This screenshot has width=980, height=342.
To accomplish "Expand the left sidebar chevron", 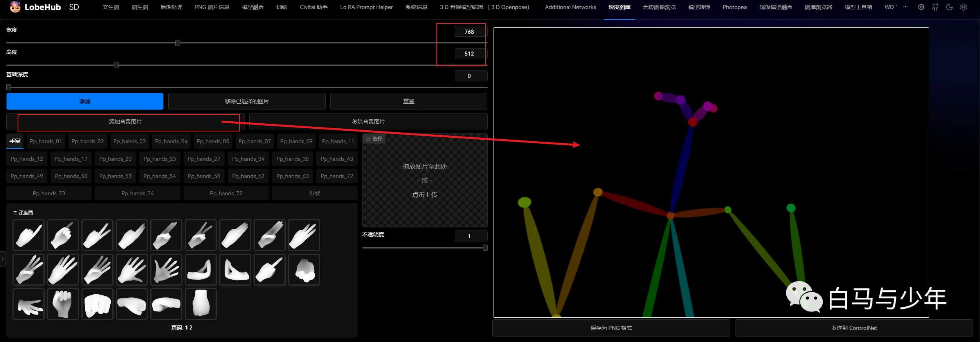I will click(x=3, y=259).
